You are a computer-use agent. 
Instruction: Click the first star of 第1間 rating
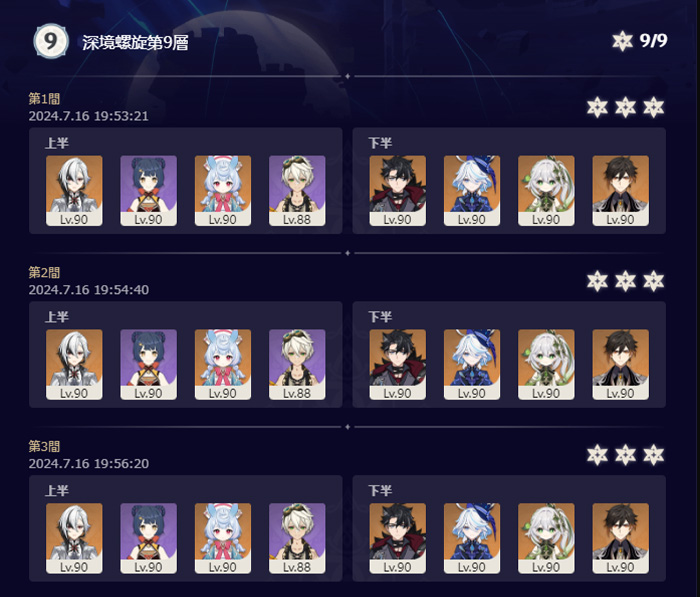click(597, 107)
